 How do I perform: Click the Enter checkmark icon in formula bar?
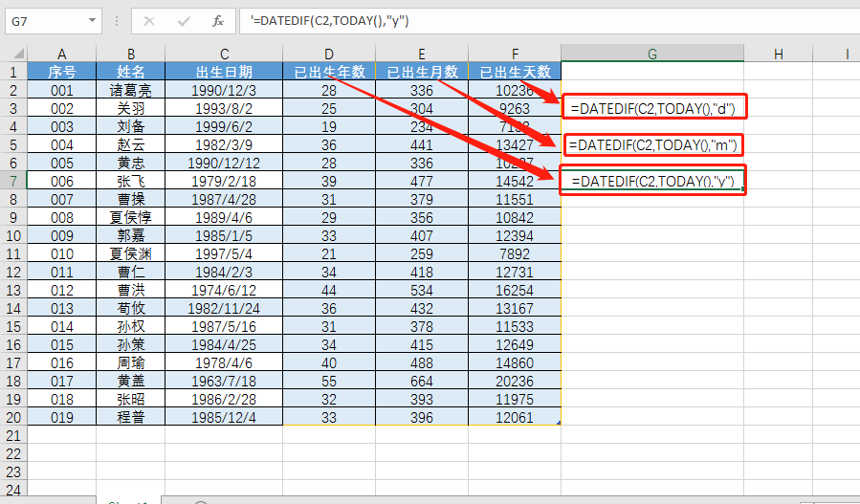click(183, 20)
